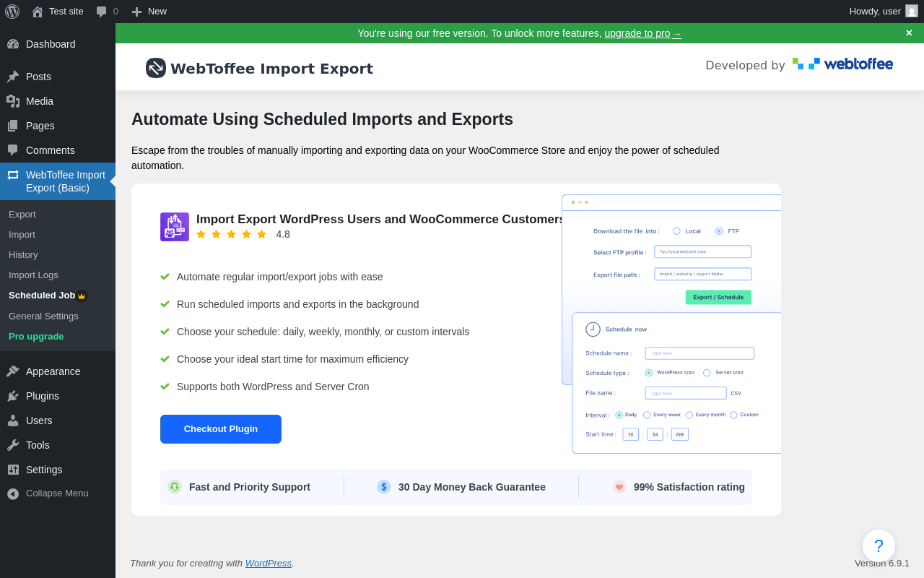Click the Checkout Plugin button
The width and height of the screenshot is (924, 578).
tap(221, 429)
